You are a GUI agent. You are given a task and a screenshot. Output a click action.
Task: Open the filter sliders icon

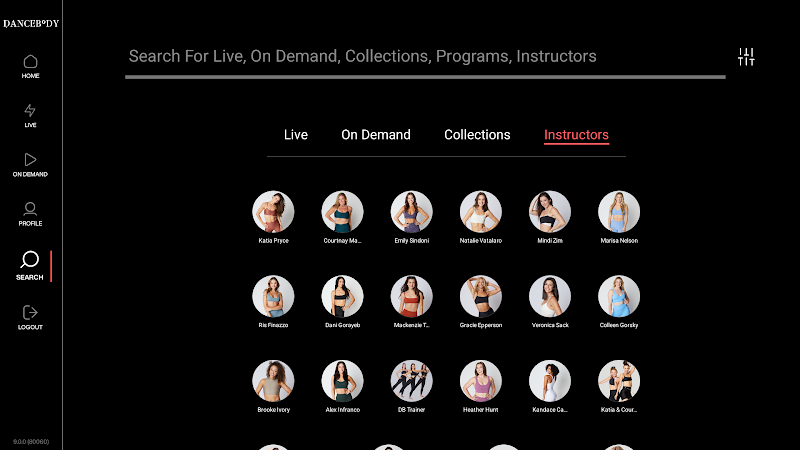[746, 57]
